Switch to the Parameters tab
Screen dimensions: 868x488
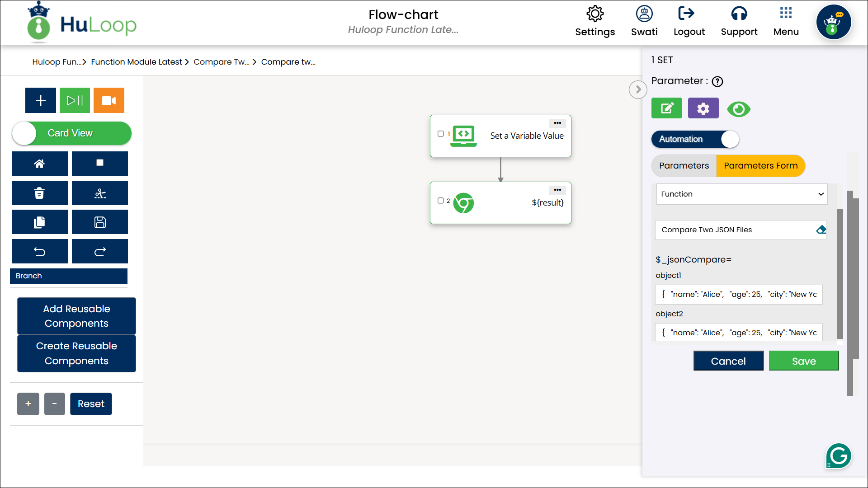pyautogui.click(x=684, y=166)
